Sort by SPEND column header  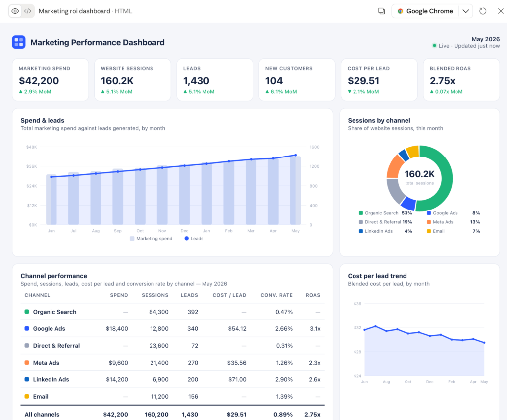(x=119, y=295)
